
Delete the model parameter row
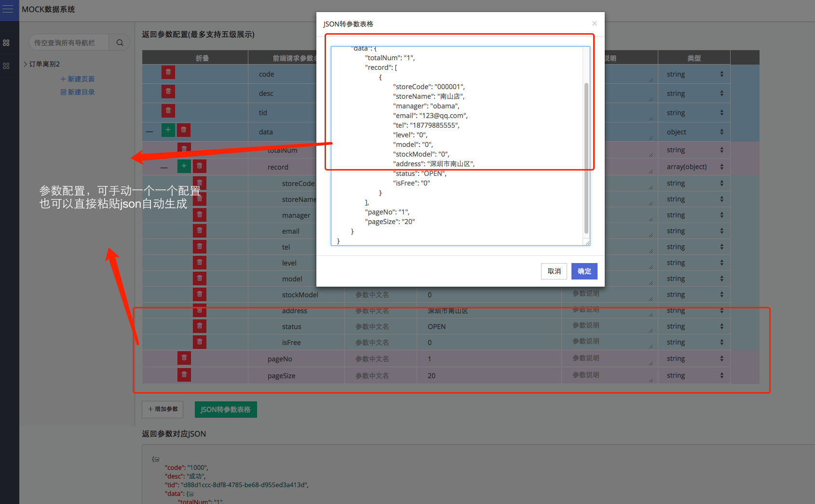click(x=200, y=278)
